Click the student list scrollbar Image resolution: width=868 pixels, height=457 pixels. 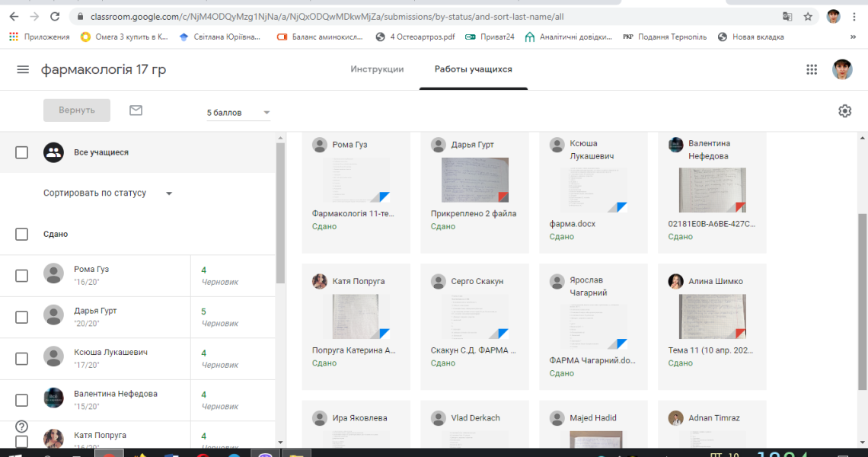(280, 213)
